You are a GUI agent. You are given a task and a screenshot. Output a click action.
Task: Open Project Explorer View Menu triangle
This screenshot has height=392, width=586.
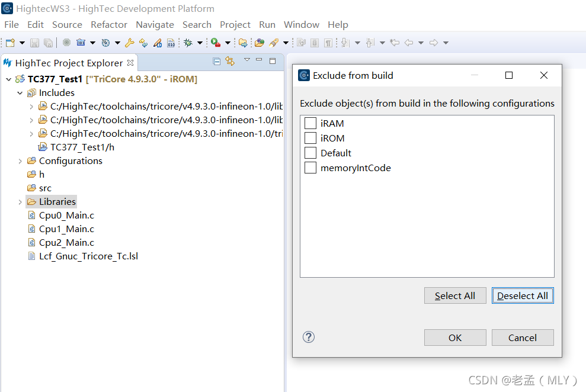[247, 60]
